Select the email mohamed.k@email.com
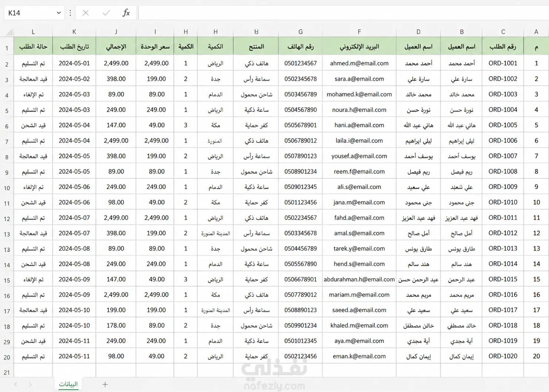 359,94
